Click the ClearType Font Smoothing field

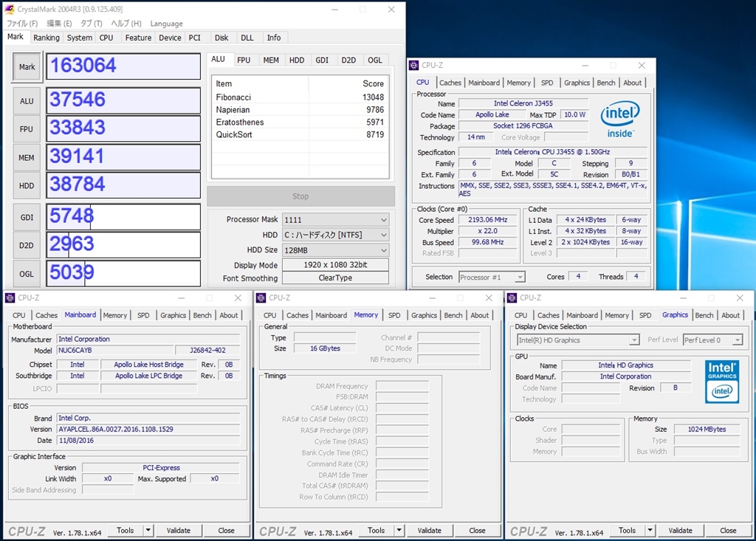pos(335,278)
